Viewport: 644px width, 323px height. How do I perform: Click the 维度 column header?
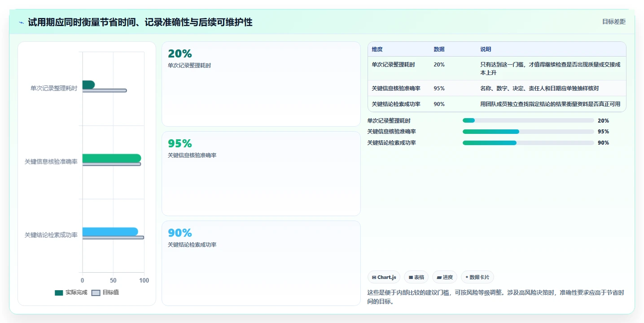pyautogui.click(x=377, y=49)
